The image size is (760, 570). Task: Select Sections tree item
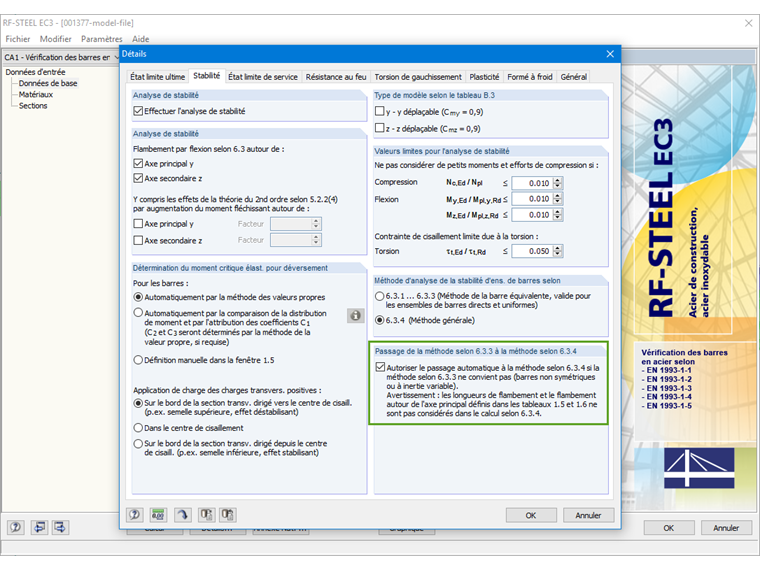(x=33, y=106)
